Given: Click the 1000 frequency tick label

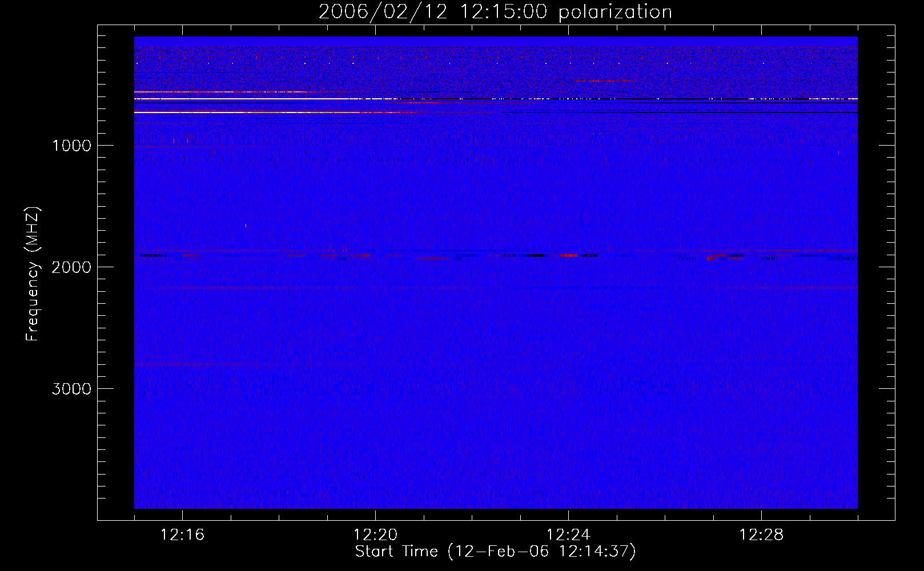Looking at the screenshot, I should tap(71, 146).
